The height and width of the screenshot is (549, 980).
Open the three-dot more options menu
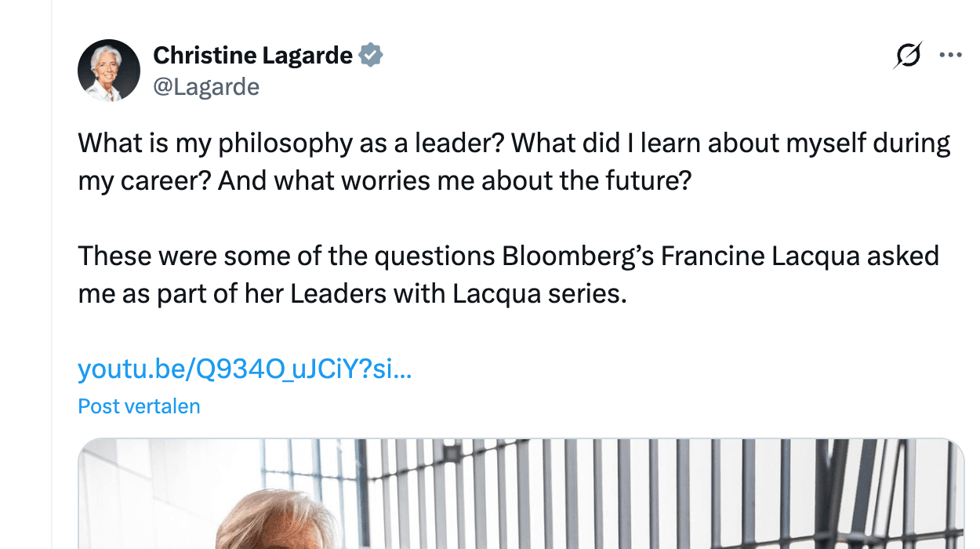coord(950,56)
